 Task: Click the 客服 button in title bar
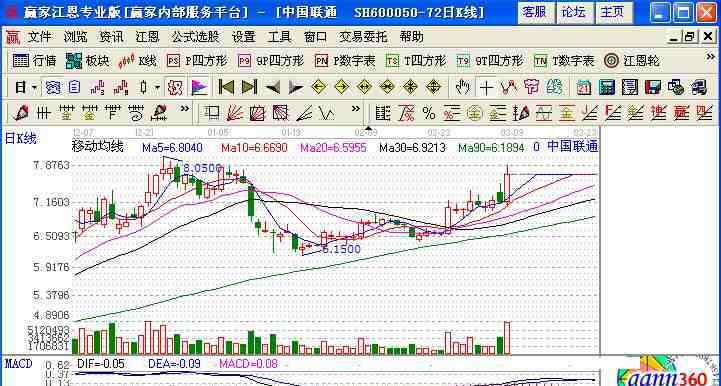[x=535, y=12]
